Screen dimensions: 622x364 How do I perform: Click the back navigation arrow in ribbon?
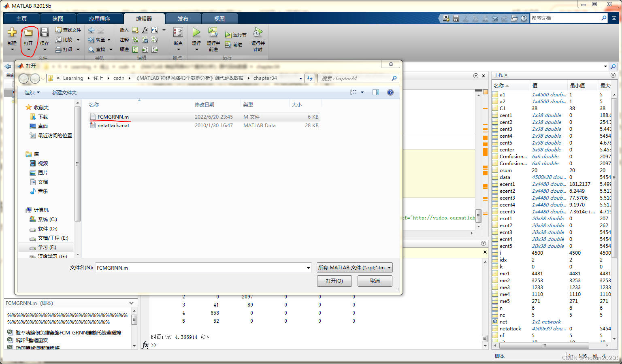91,30
